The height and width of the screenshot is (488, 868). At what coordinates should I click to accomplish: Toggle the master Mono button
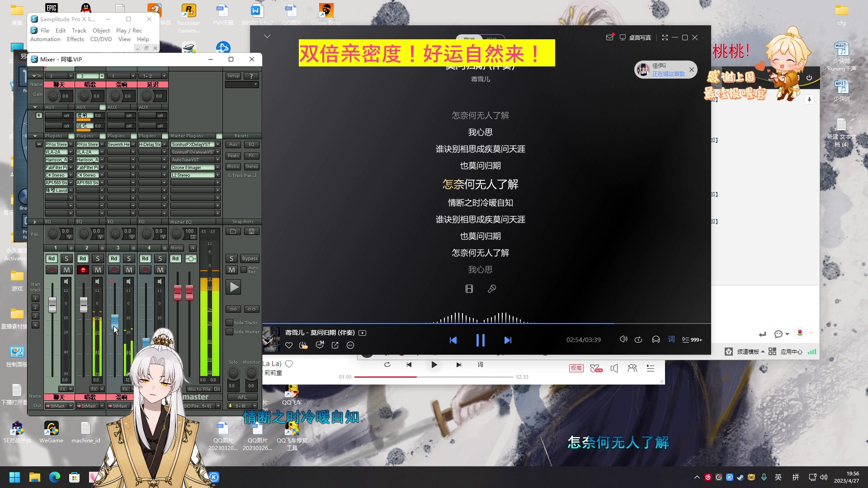[177, 248]
